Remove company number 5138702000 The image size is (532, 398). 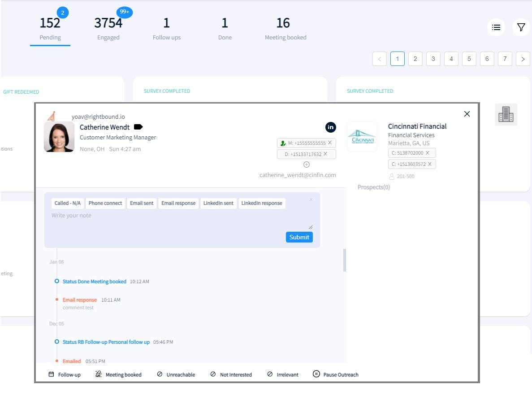coord(427,153)
